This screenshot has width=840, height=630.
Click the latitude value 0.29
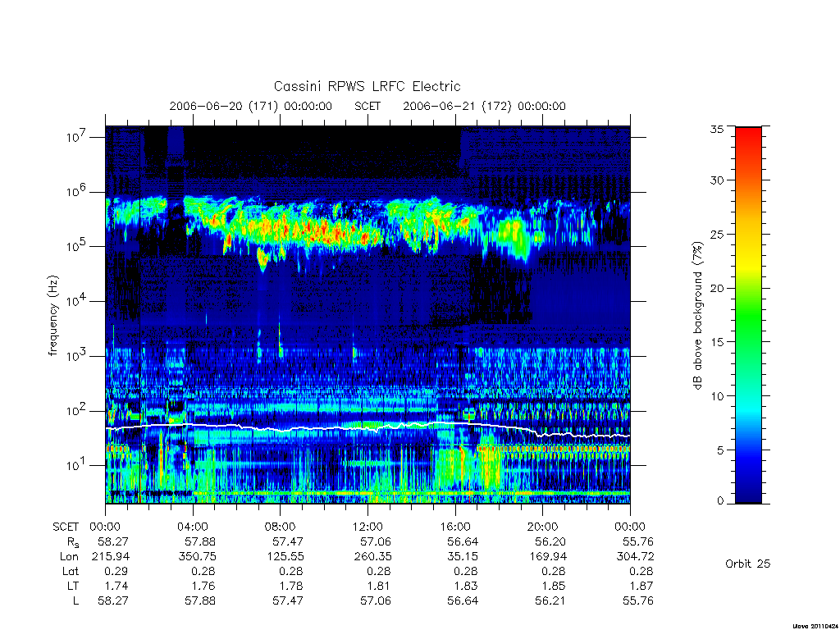tap(116, 571)
